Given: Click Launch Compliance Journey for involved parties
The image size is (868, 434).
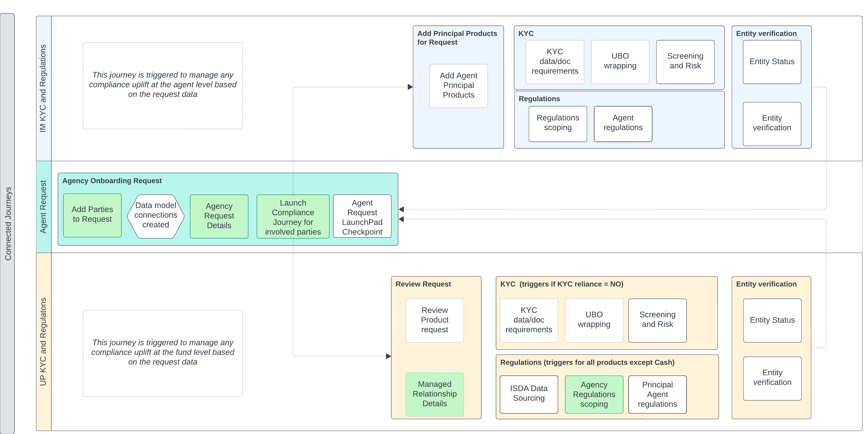Looking at the screenshot, I should pyautogui.click(x=293, y=217).
